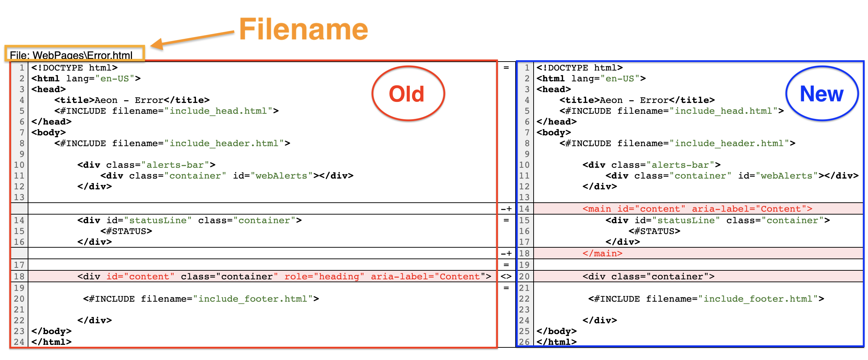This screenshot has height=360, width=868.
Task: Select the added closing </main> line
Action: [602, 253]
